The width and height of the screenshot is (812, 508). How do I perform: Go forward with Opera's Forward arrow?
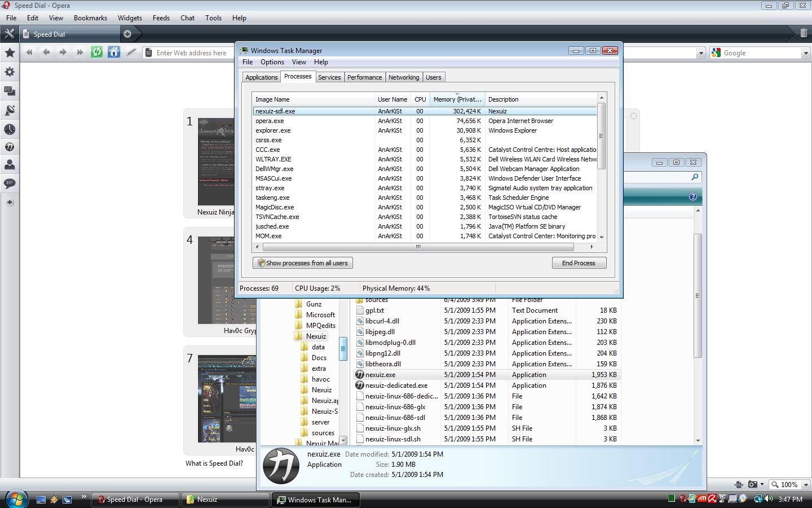tap(63, 52)
